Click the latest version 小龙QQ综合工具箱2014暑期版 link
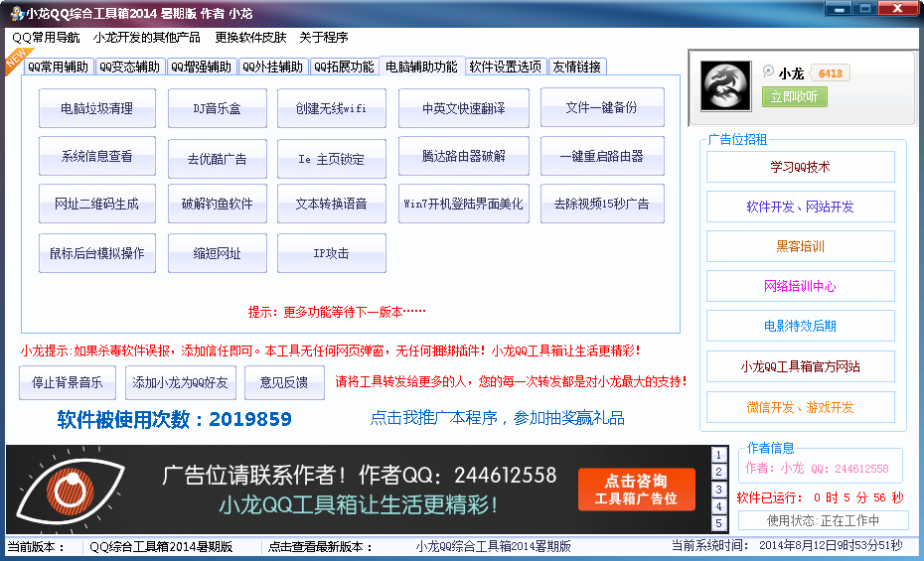This screenshot has width=924, height=561. tap(493, 546)
